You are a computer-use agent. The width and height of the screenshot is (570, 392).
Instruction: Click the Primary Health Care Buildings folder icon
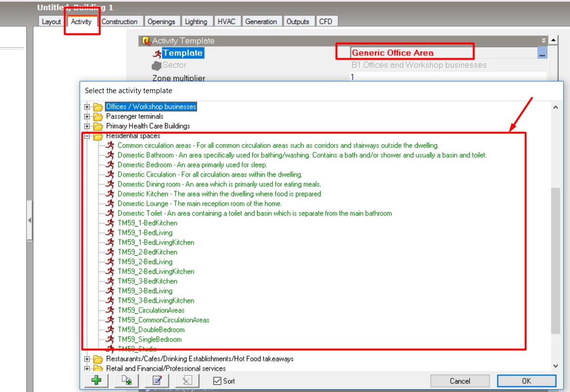tap(98, 126)
